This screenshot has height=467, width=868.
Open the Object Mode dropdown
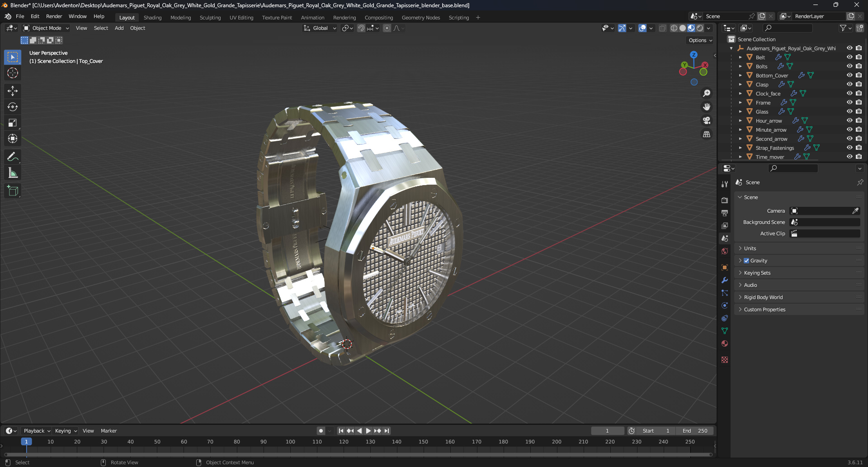(46, 28)
